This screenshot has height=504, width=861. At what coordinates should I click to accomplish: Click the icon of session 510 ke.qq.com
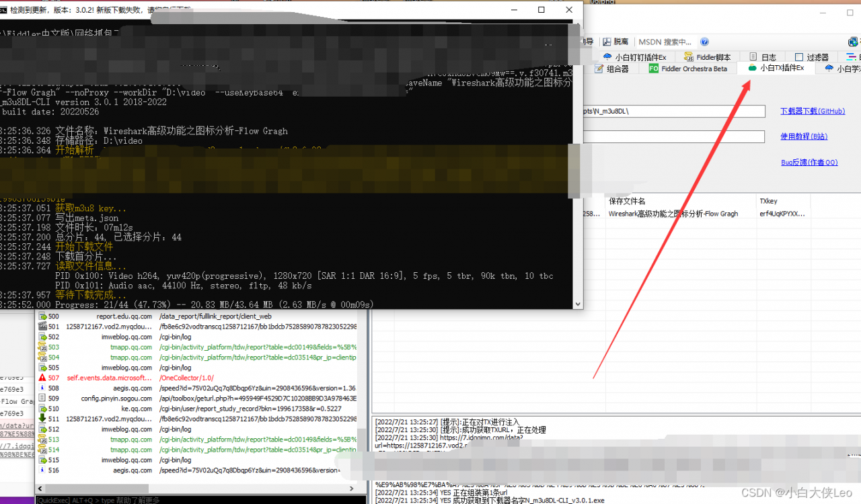(42, 409)
